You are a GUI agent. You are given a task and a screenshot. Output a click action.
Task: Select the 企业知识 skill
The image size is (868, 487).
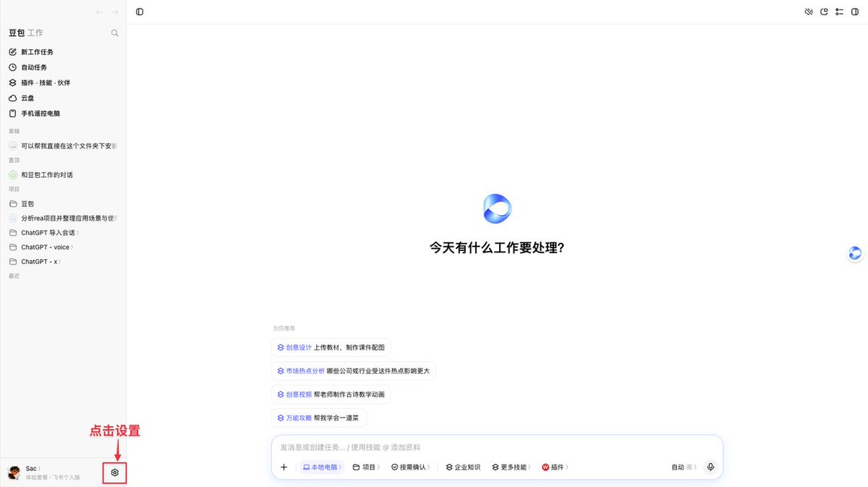pyautogui.click(x=463, y=467)
